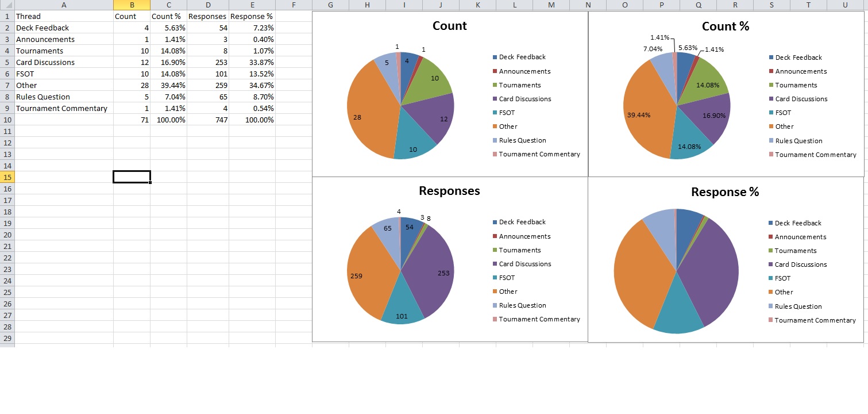Select the Responses chart title
868x414 pixels.
pyautogui.click(x=450, y=191)
